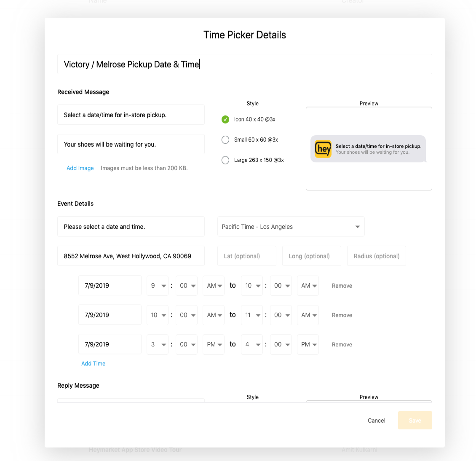Image resolution: width=476 pixels, height=461 pixels.
Task: Open the PM start period dropdown
Action: tap(214, 344)
